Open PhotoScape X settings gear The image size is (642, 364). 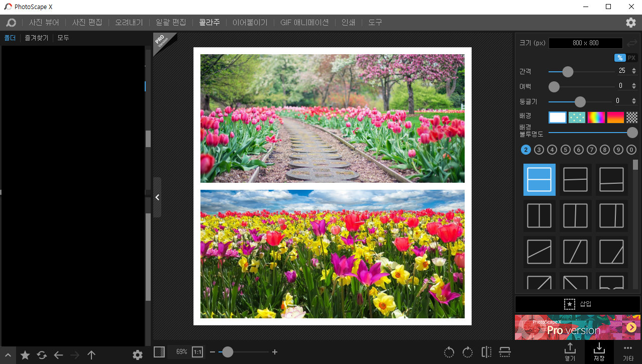(x=630, y=23)
